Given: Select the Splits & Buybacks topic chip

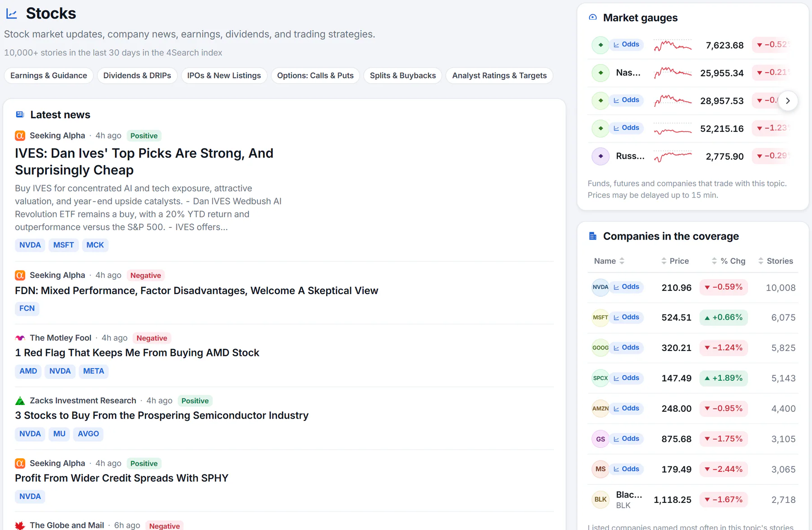Looking at the screenshot, I should tap(403, 75).
